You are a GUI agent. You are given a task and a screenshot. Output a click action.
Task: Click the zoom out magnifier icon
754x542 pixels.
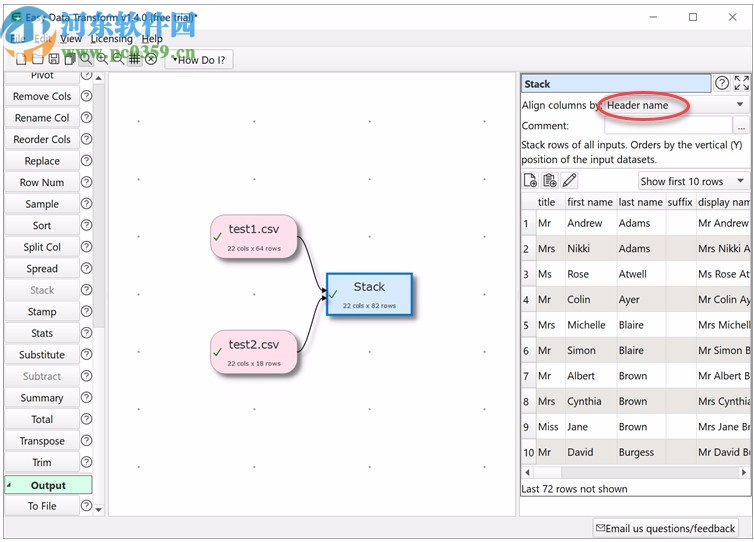point(118,59)
